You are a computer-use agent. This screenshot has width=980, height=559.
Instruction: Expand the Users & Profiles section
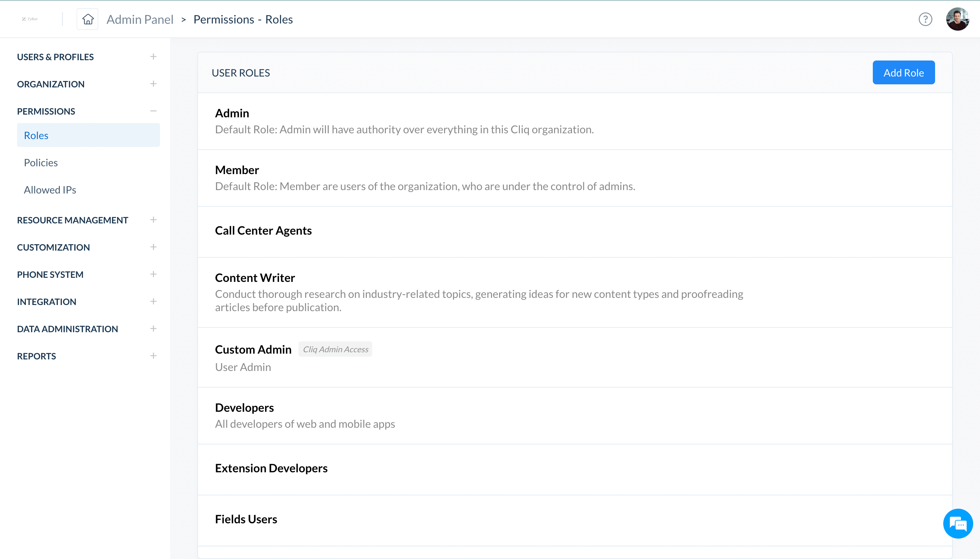(153, 56)
